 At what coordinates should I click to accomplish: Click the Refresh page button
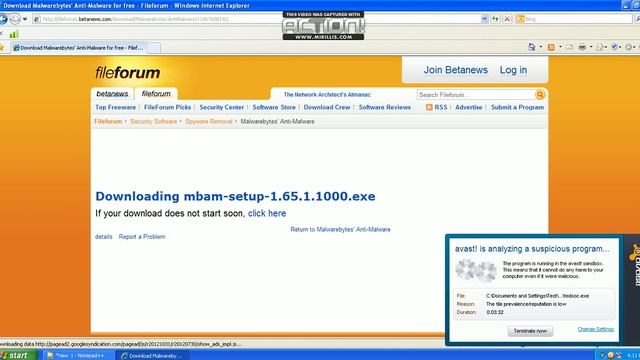[x=496, y=19]
